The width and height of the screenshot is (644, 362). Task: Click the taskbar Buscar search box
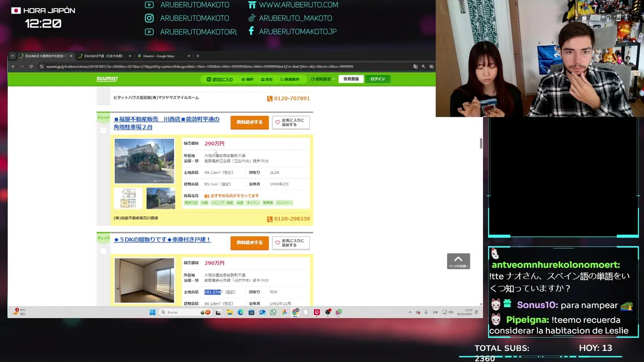(185, 312)
